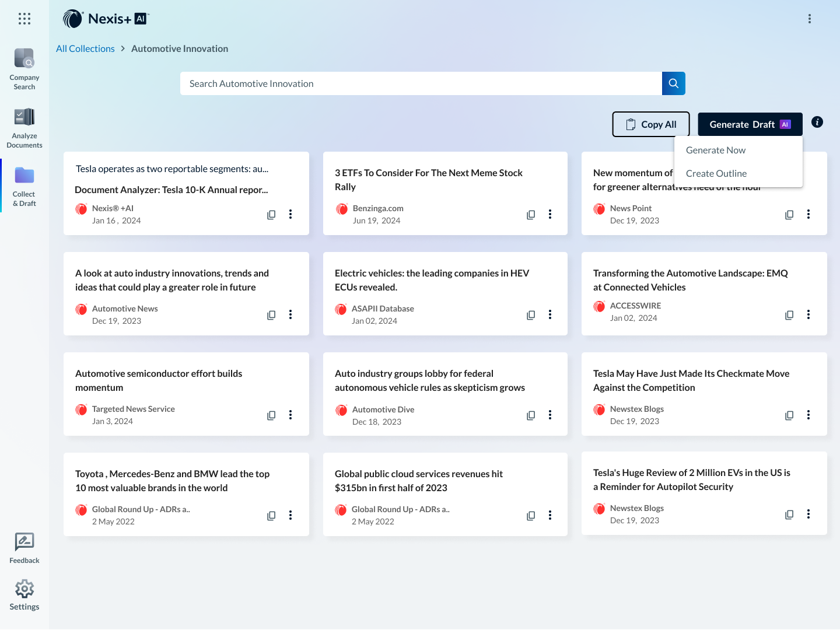Open the Toyota, Mercedes-Benz and BMW article

[172, 481]
